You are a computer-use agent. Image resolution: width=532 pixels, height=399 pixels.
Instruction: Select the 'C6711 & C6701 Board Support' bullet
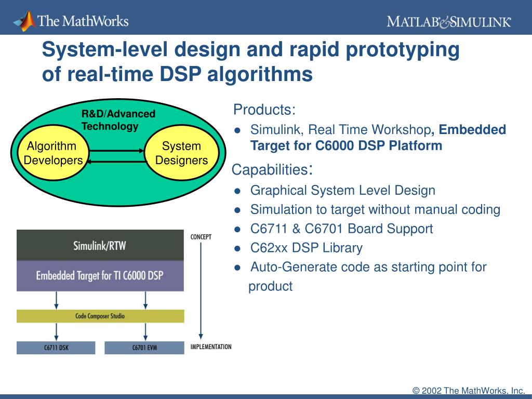341,229
